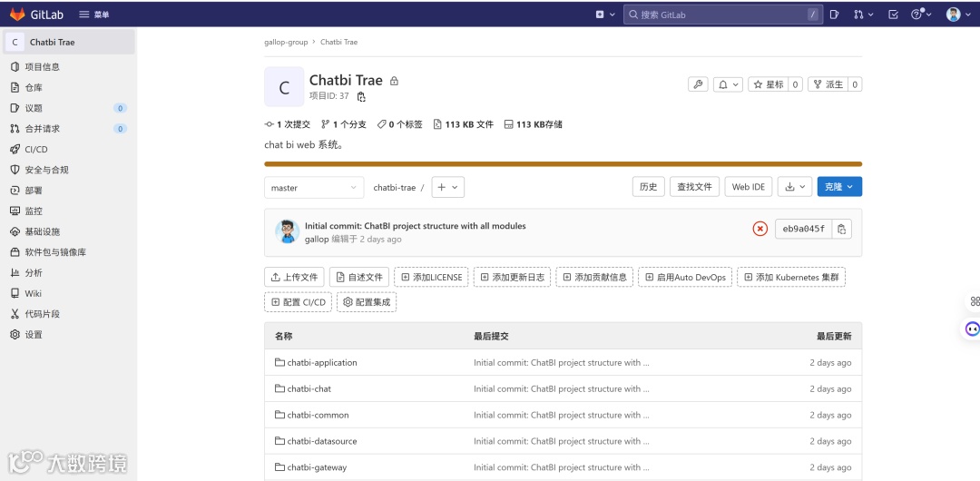Copy commit SHA with clipboard icon

842,229
